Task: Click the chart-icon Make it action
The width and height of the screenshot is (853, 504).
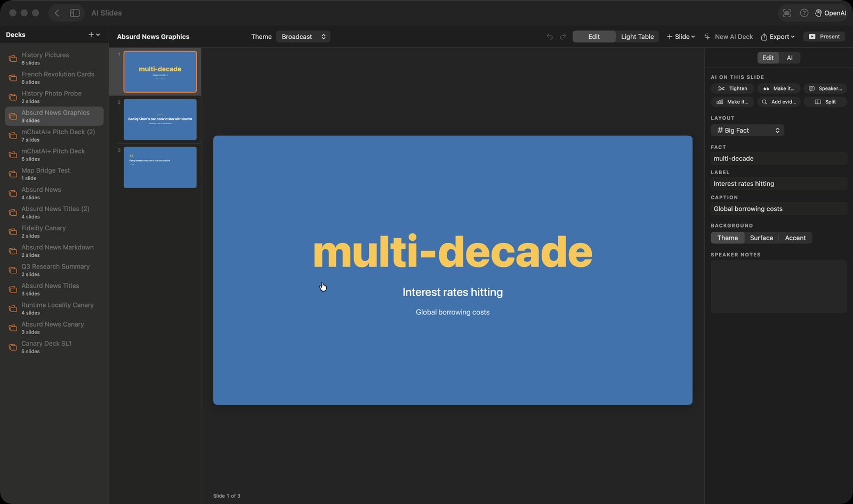Action: (733, 102)
